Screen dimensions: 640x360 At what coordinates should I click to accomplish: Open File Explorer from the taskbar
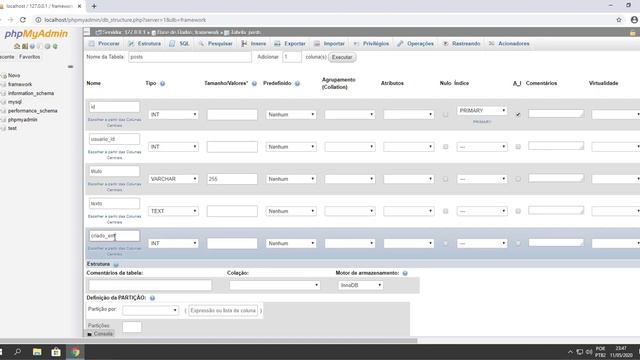click(37, 352)
